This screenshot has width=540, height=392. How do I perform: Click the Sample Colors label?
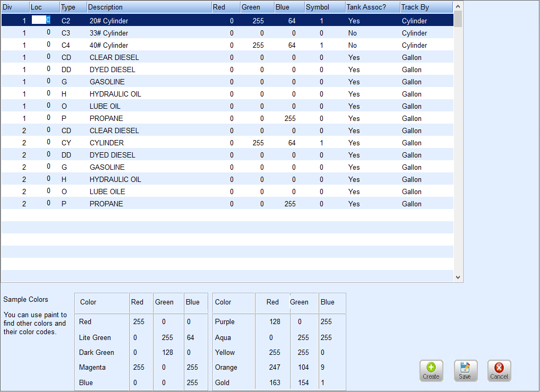[x=26, y=299]
